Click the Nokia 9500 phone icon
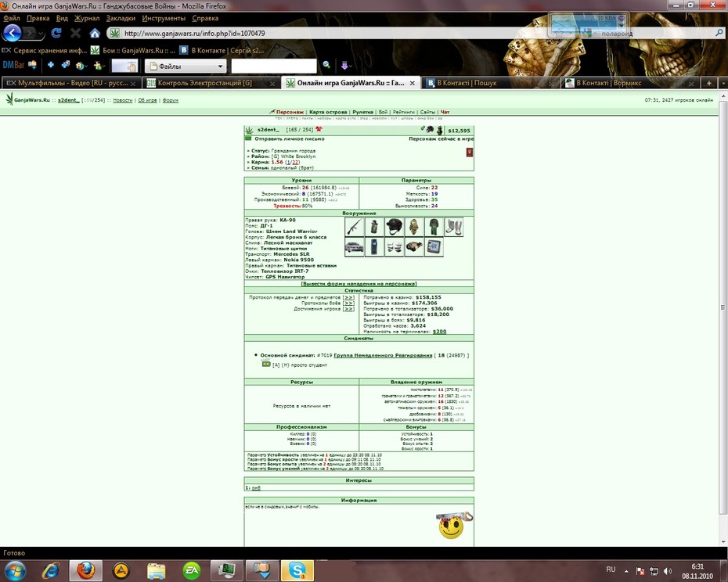 [x=374, y=247]
